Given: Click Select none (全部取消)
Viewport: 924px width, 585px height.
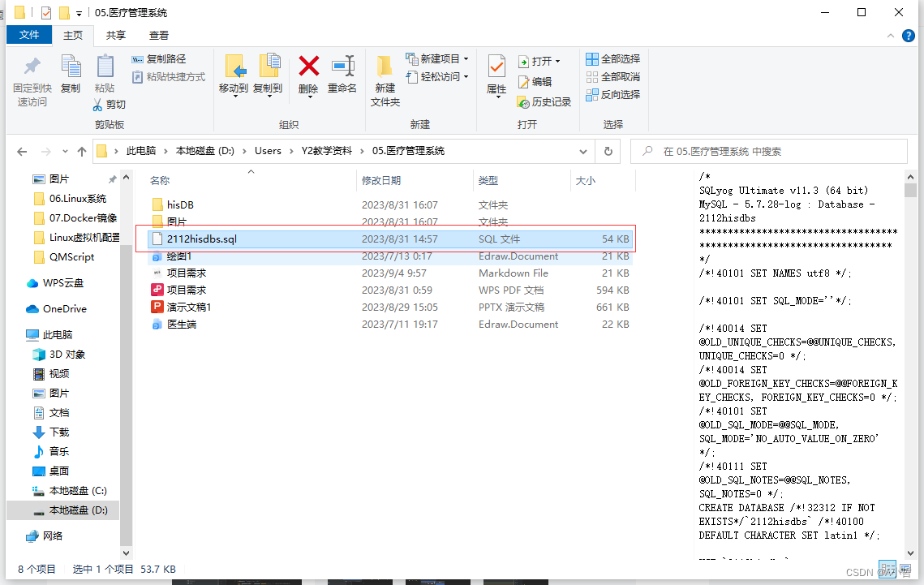Looking at the screenshot, I should click(x=612, y=77).
